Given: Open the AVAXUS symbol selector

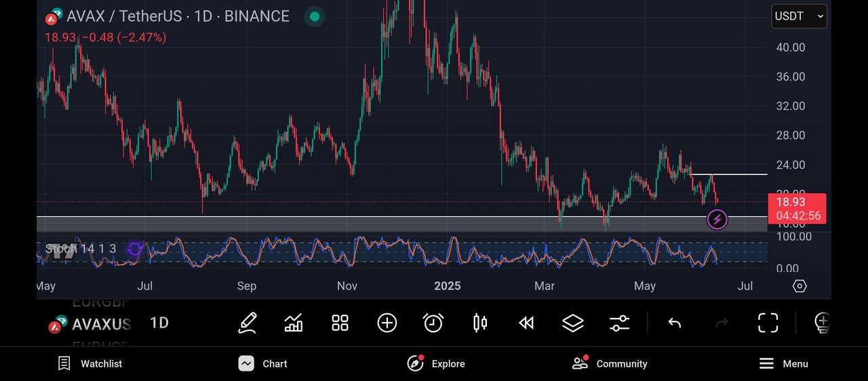Looking at the screenshot, I should tap(91, 325).
